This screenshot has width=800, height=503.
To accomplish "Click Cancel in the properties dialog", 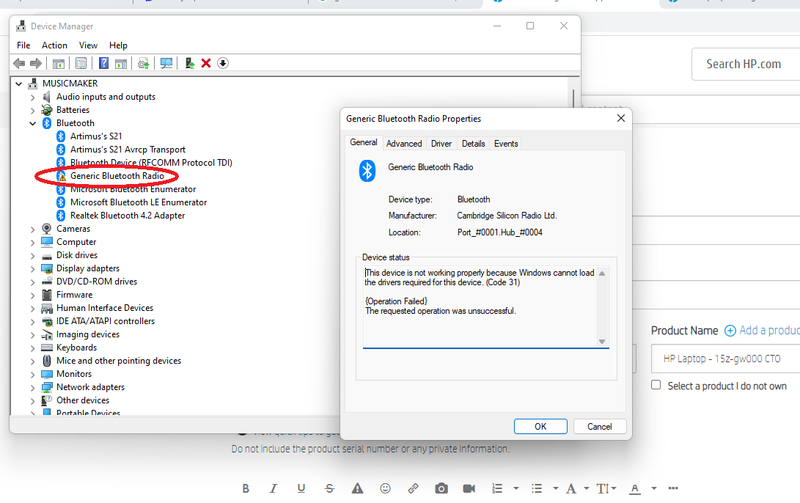I will click(599, 426).
